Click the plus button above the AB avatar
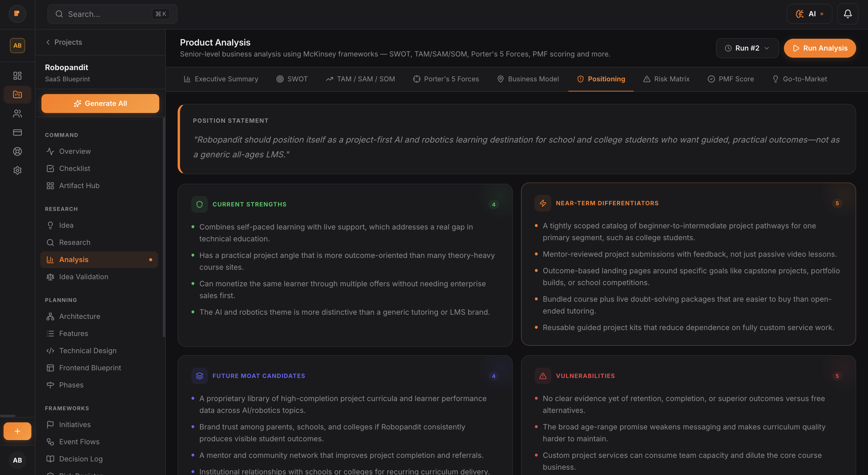Viewport: 868px width, 475px height. coord(17,431)
